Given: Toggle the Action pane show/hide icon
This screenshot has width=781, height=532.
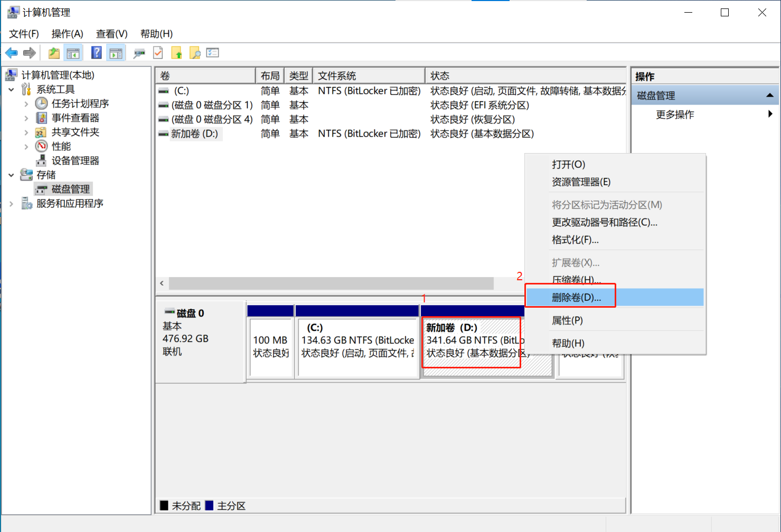Looking at the screenshot, I should pyautogui.click(x=116, y=53).
